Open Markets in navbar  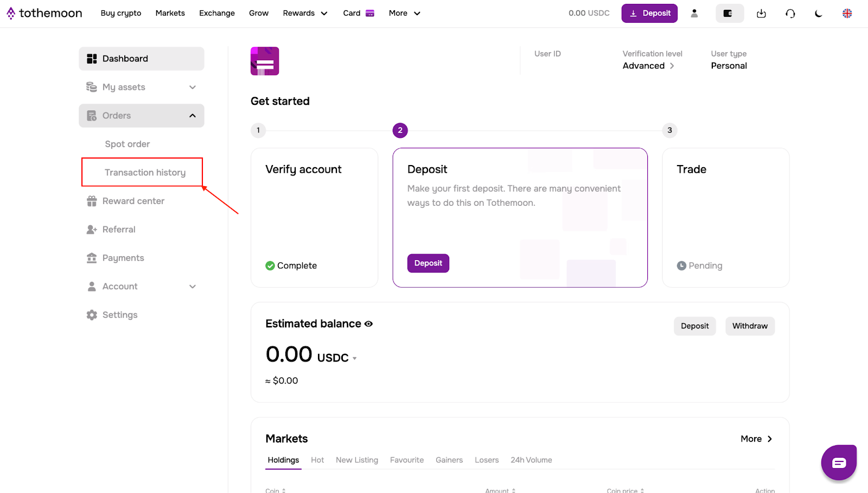pyautogui.click(x=170, y=13)
